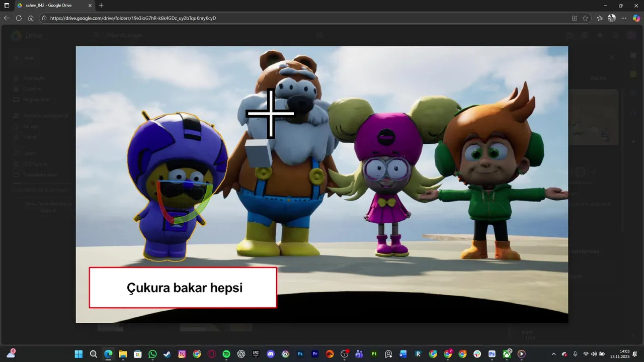Show hidden system tray icons
Screen dimensions: 644x362
554,354
